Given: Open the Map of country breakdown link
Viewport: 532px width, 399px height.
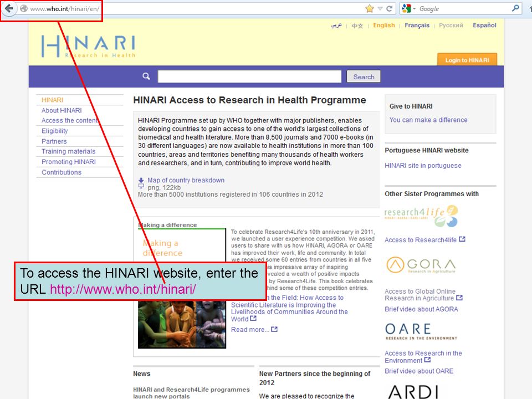Looking at the screenshot, I should tap(186, 180).
